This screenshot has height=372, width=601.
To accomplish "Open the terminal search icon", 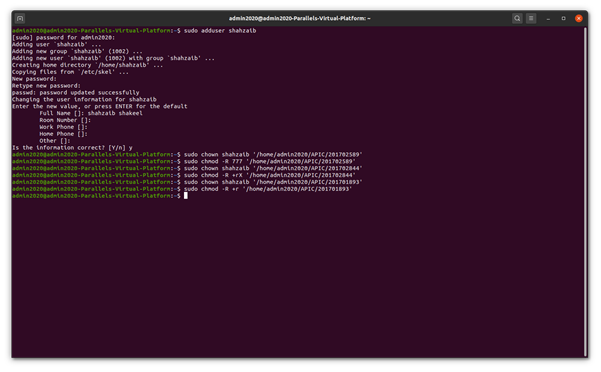I will [517, 18].
